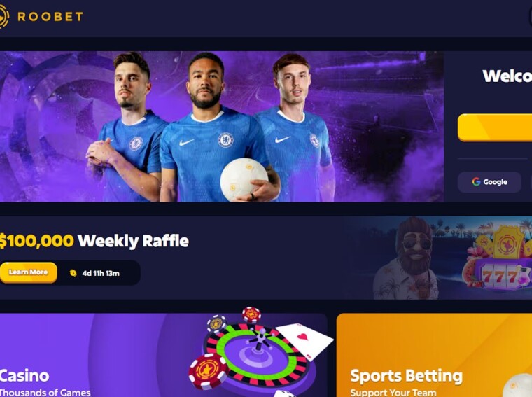Click the raffle countdown clock icon
Image resolution: width=532 pixels, height=397 pixels.
coord(73,273)
